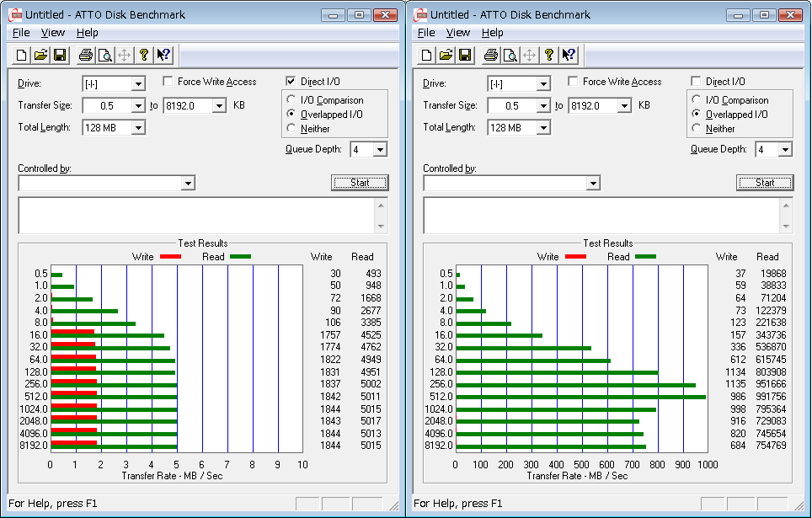Open Print Preview in right window toolbar

510,56
